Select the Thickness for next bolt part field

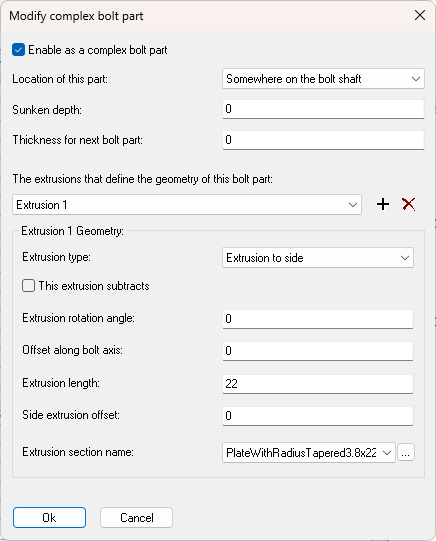pos(323,140)
